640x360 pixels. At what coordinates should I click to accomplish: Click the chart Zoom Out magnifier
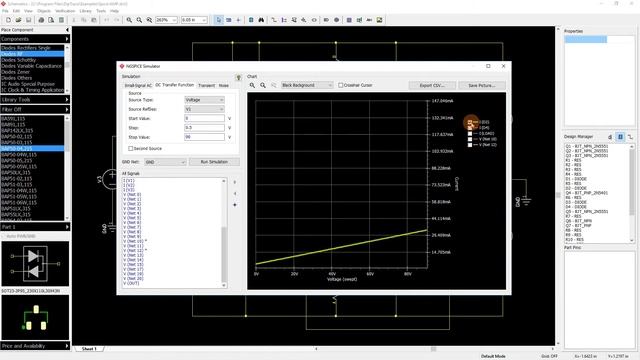tap(263, 85)
